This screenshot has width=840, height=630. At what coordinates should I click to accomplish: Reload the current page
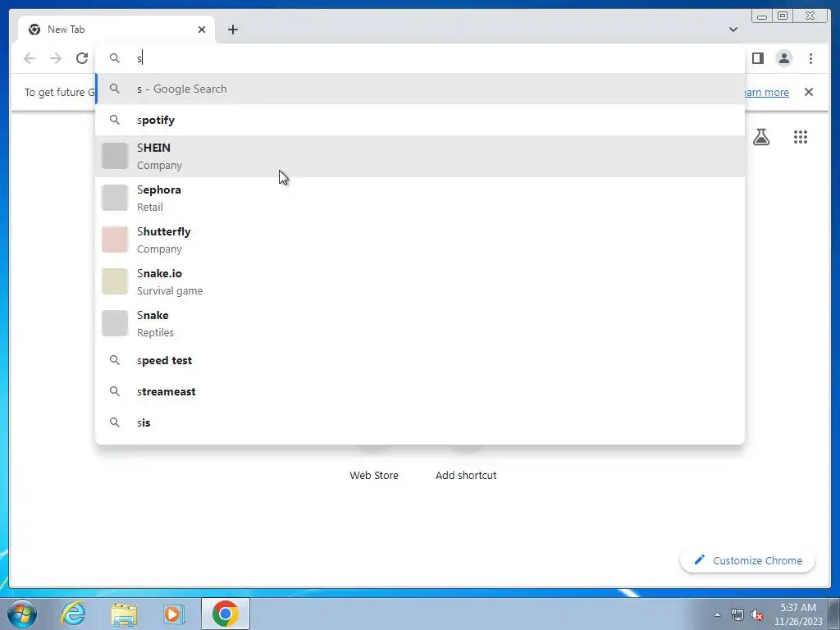point(82,58)
